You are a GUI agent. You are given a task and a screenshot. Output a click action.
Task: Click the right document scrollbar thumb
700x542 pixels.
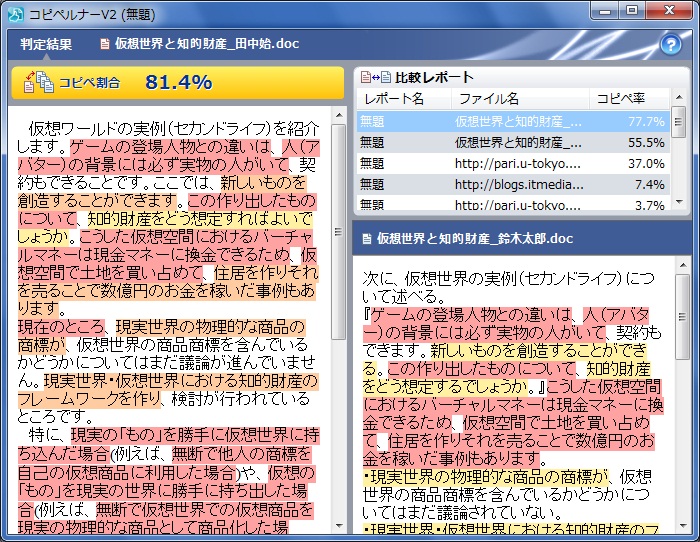tap(683, 317)
